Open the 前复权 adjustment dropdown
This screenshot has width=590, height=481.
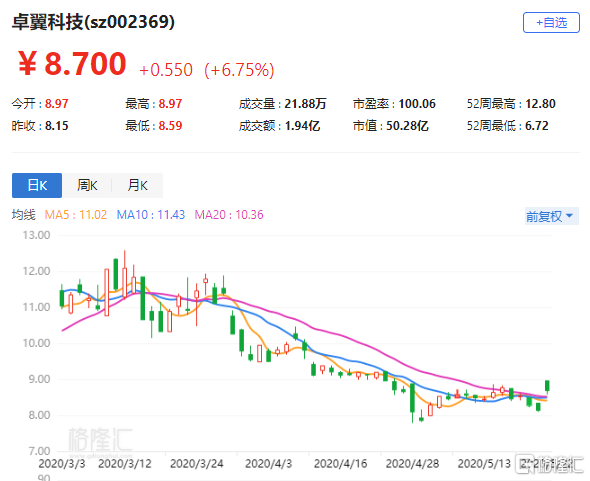point(551,216)
